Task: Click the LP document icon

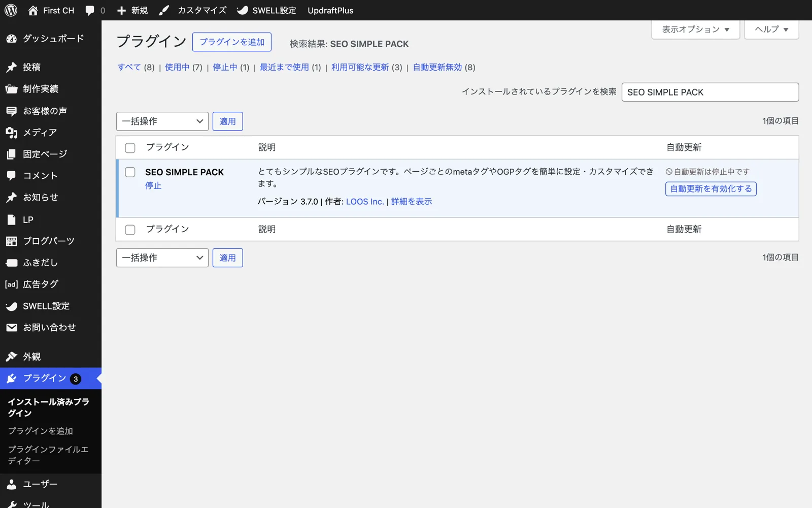Action: 11,219
